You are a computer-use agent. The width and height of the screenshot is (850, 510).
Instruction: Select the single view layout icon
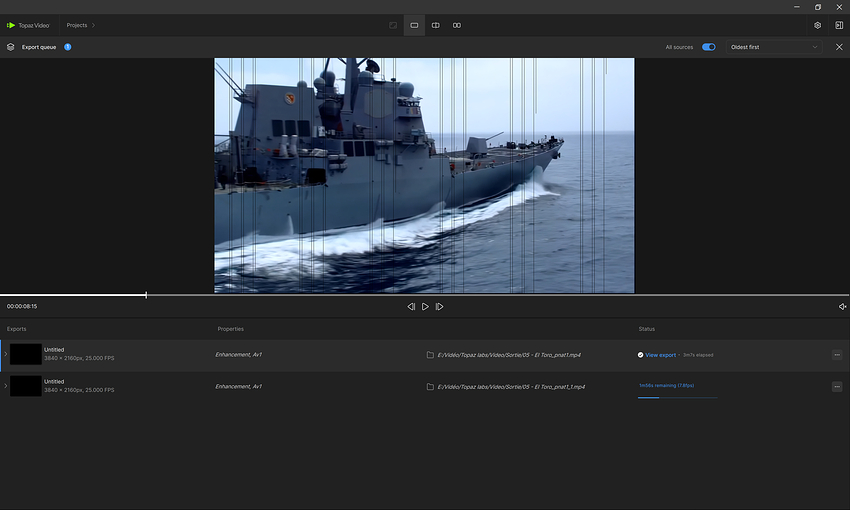[x=414, y=25]
